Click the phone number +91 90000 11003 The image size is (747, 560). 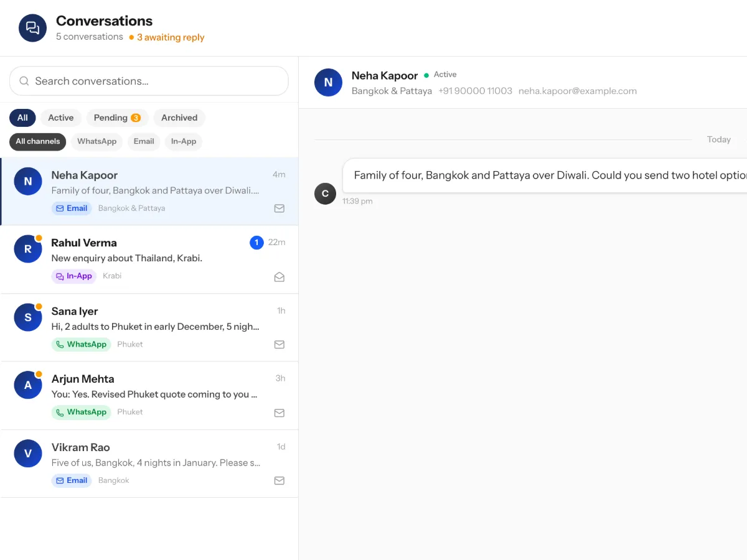point(475,91)
